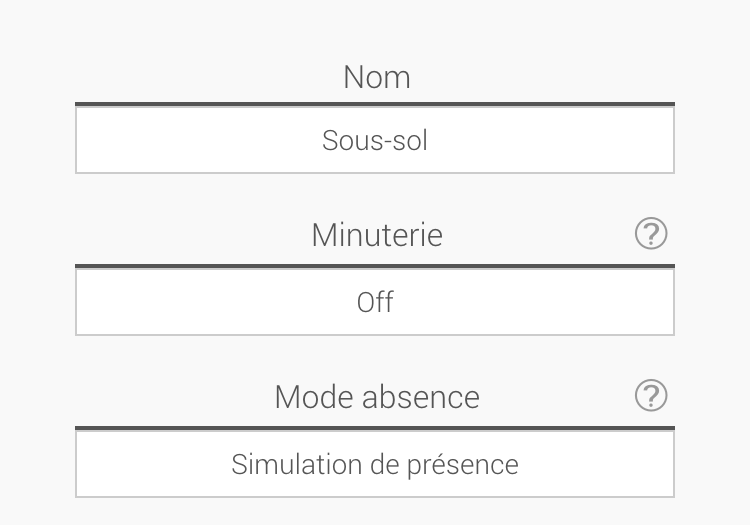Click the Mode absence label

377,397
